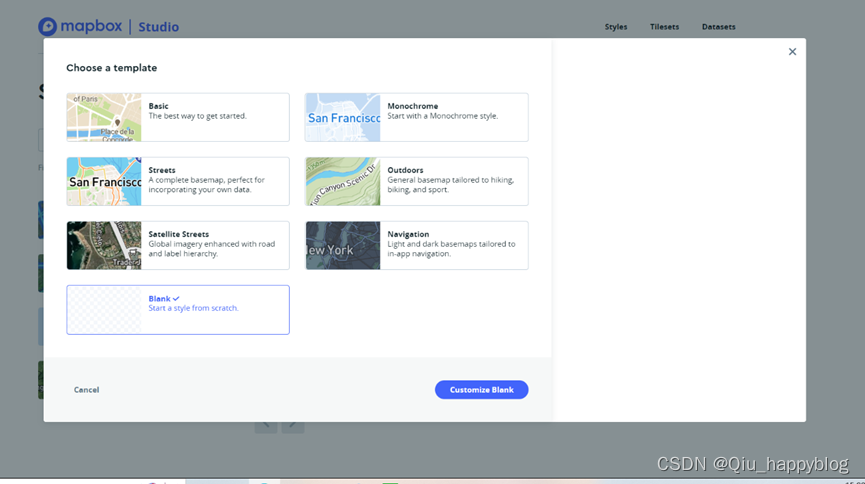The width and height of the screenshot is (865, 484).
Task: Click the Blank checkmark icon
Action: pyautogui.click(x=176, y=299)
